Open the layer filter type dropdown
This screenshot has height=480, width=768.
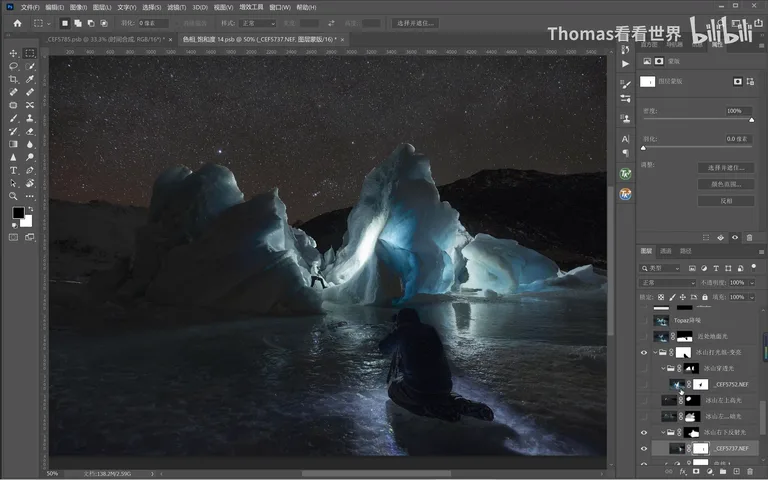(660, 268)
